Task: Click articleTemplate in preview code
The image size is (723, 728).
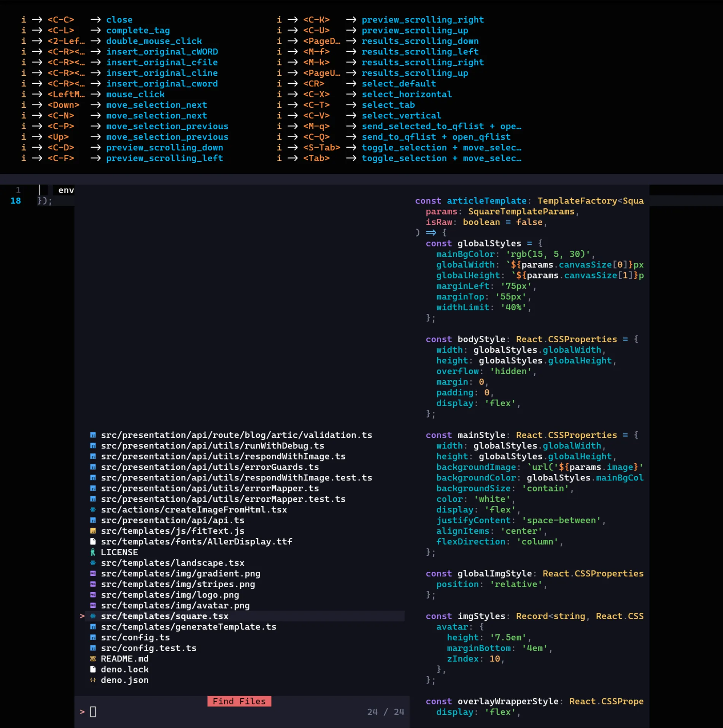Action: tap(486, 201)
